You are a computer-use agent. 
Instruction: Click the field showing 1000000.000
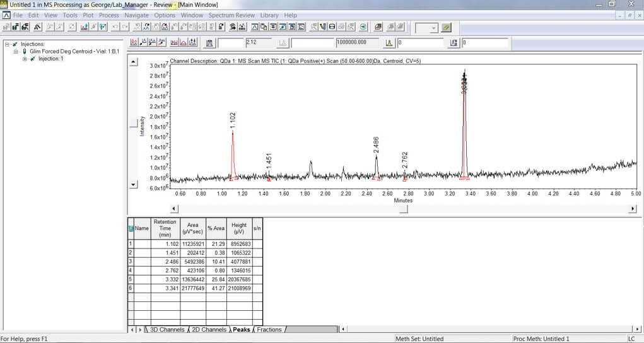(x=357, y=43)
